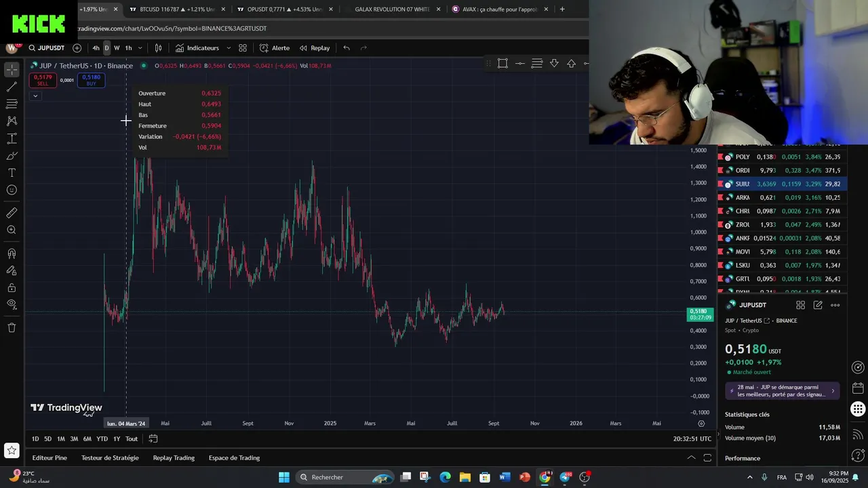Open the emoji icons tool
This screenshot has width=868, height=488.
pyautogui.click(x=12, y=190)
